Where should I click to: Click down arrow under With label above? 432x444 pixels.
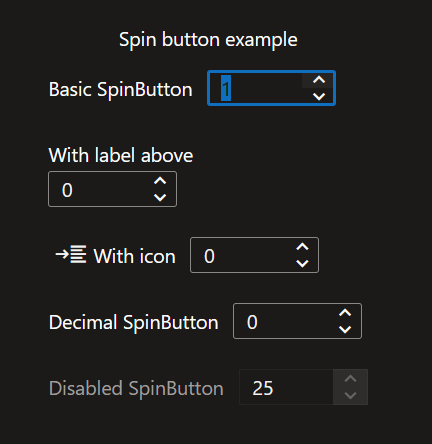160,197
